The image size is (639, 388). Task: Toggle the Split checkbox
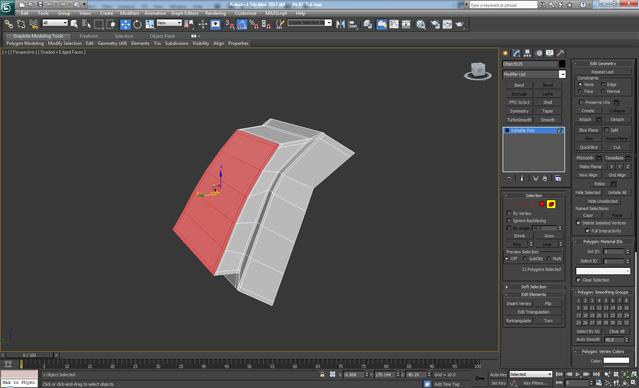[606, 130]
